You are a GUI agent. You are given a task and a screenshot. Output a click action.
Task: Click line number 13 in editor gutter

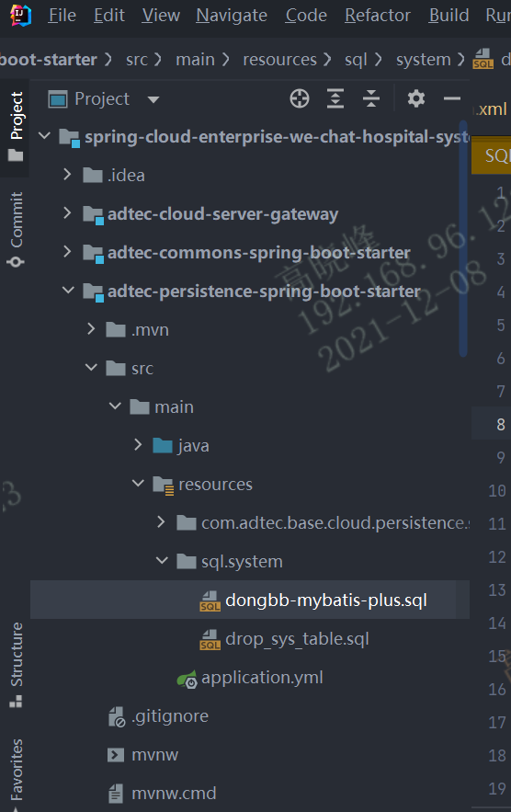click(x=497, y=589)
